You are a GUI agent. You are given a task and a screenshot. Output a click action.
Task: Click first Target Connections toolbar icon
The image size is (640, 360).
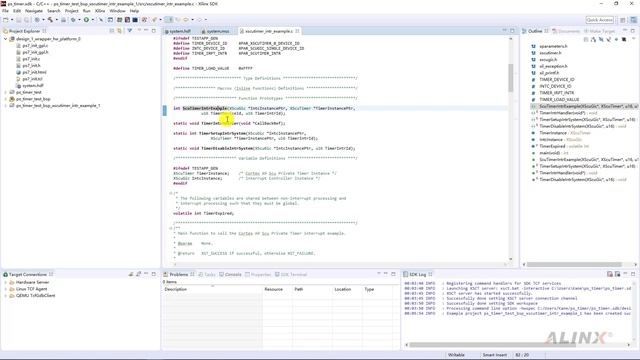pyautogui.click(x=131, y=274)
